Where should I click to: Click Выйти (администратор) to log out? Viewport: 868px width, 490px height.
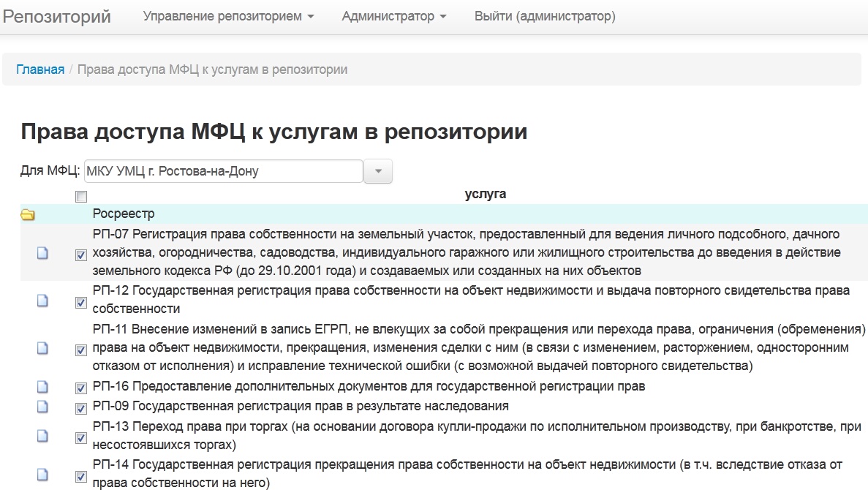tap(545, 16)
